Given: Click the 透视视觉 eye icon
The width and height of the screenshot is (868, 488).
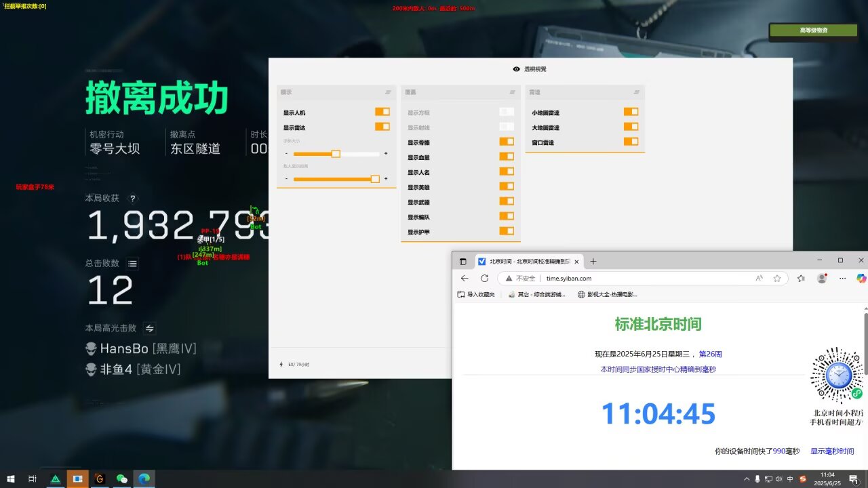Looking at the screenshot, I should point(516,68).
